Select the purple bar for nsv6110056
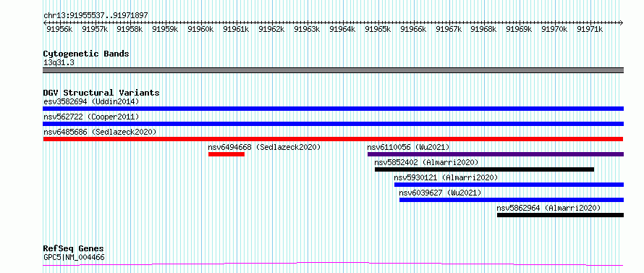The width and height of the screenshot is (644, 273). click(x=496, y=154)
